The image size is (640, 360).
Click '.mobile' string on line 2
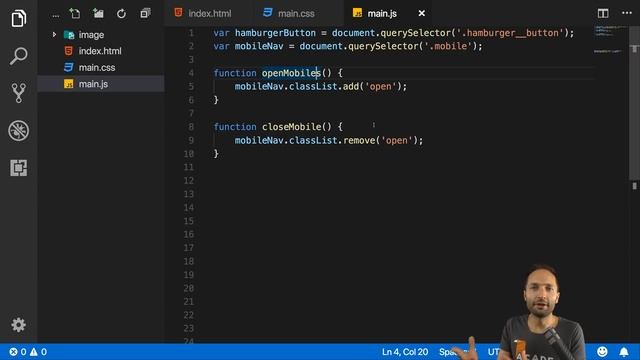pyautogui.click(x=448, y=46)
